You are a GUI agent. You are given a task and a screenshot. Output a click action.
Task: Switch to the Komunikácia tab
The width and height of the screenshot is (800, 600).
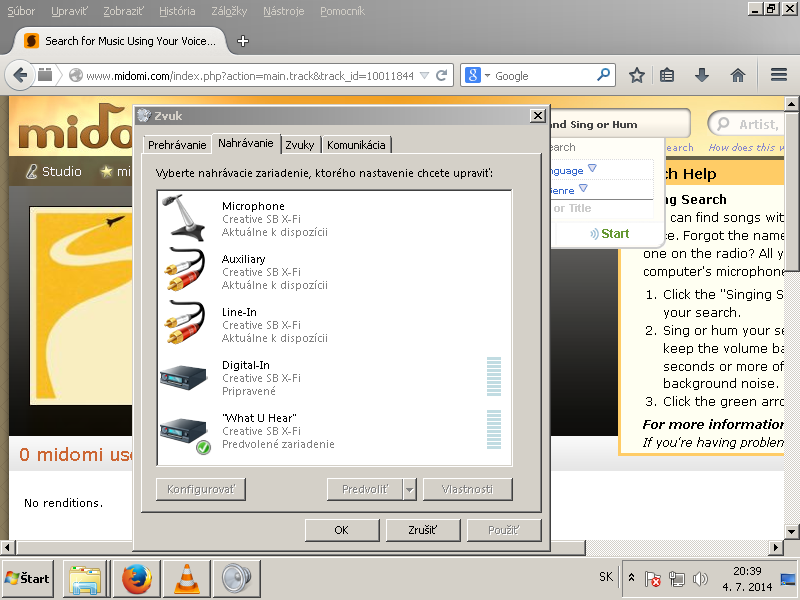pos(356,145)
